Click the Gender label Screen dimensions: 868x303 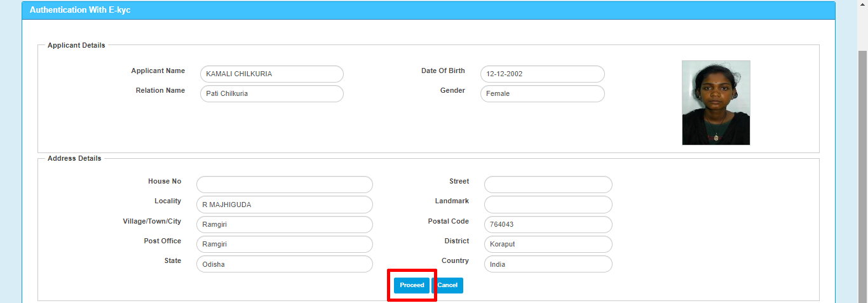(452, 90)
